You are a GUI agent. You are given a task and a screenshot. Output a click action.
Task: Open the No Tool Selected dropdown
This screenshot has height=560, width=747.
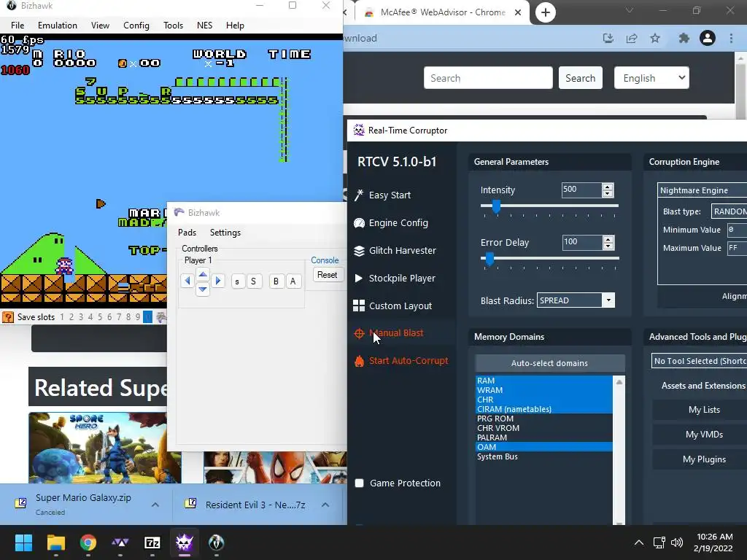coord(699,361)
